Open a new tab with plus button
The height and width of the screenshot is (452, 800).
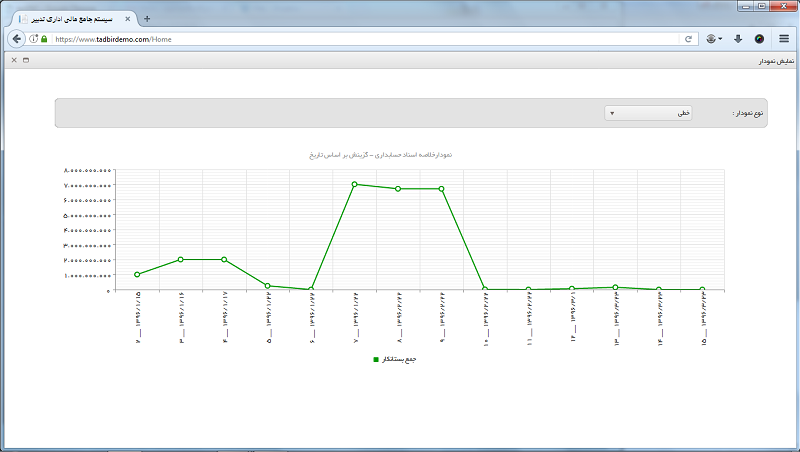(x=147, y=18)
